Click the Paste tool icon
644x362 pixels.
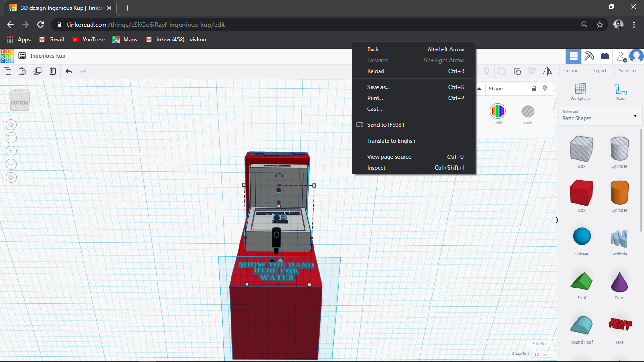click(22, 71)
